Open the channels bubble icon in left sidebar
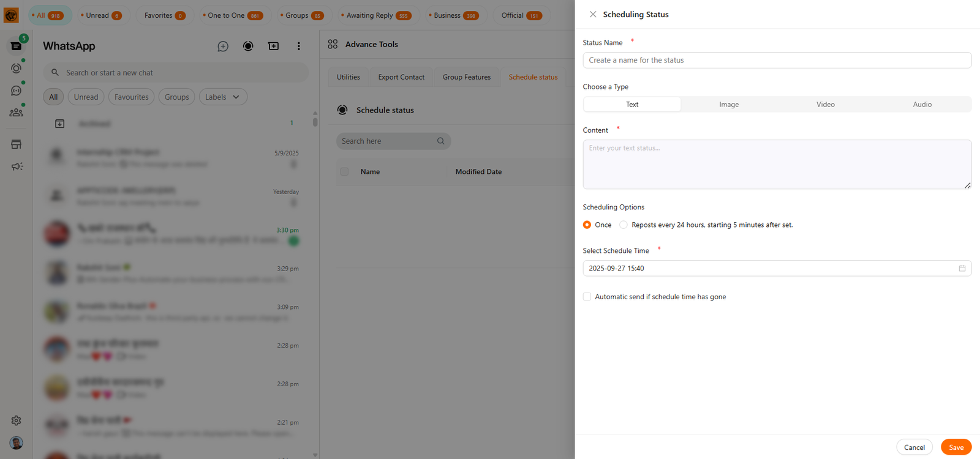Image resolution: width=980 pixels, height=459 pixels. pos(17,91)
